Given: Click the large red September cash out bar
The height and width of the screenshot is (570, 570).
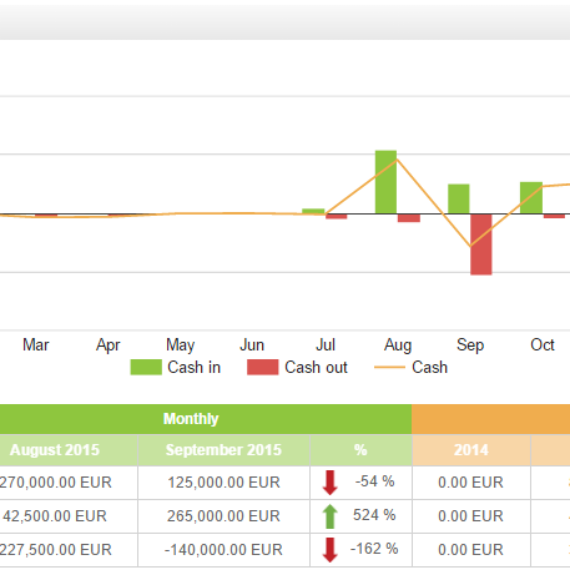Looking at the screenshot, I should pyautogui.click(x=481, y=244).
